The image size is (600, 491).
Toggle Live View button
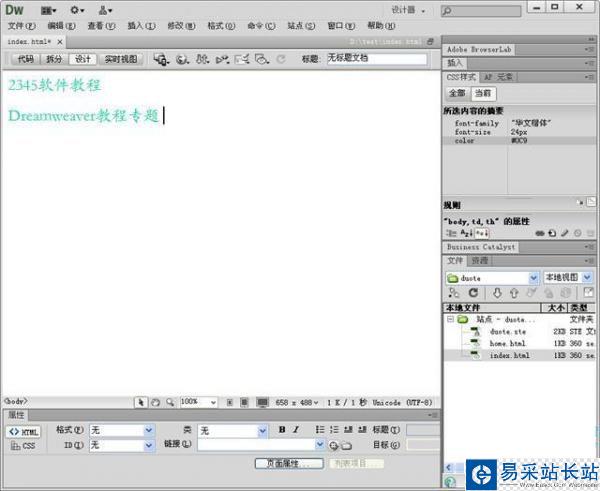click(x=121, y=59)
